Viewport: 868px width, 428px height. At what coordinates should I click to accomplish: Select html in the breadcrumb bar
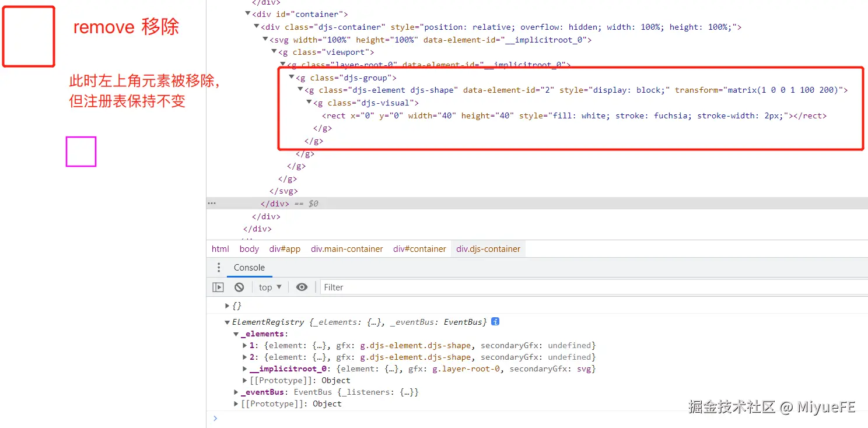220,249
